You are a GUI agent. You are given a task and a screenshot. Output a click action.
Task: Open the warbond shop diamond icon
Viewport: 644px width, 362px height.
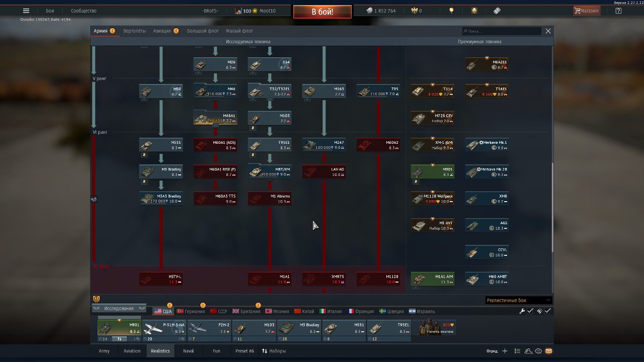[474, 11]
